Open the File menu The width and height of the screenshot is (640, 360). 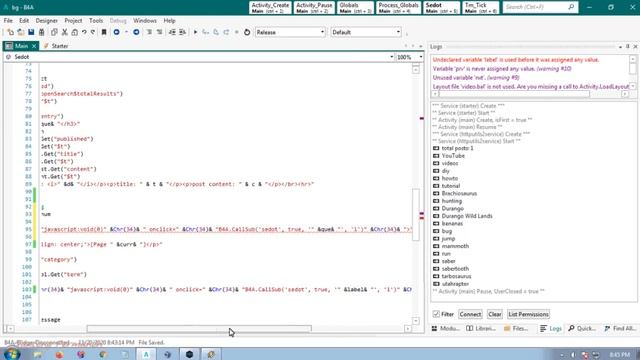(x=8, y=20)
